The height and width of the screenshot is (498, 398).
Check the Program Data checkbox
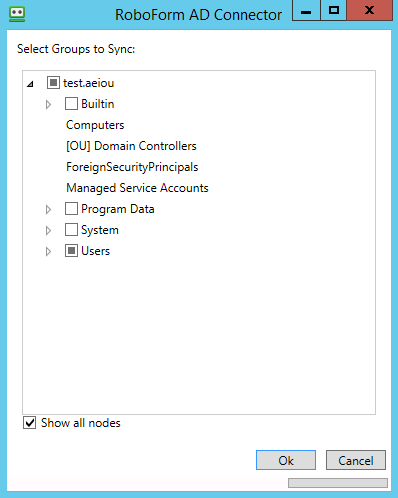(71, 209)
